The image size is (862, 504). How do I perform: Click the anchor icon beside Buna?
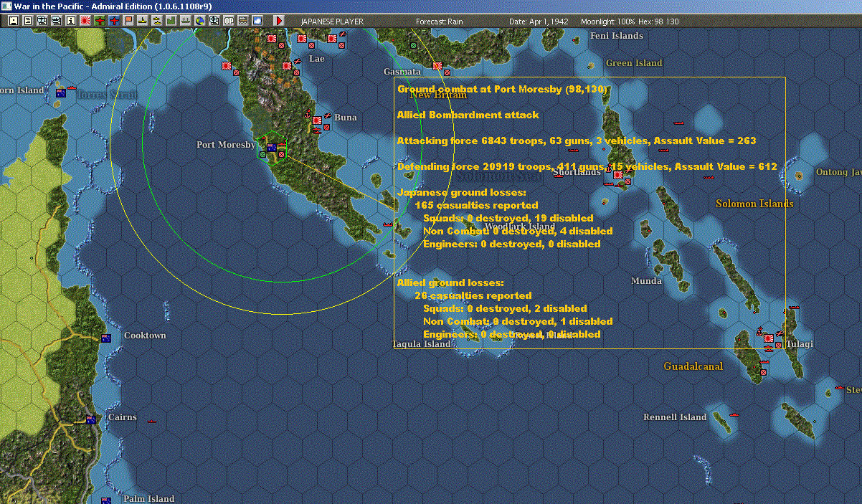[308, 115]
